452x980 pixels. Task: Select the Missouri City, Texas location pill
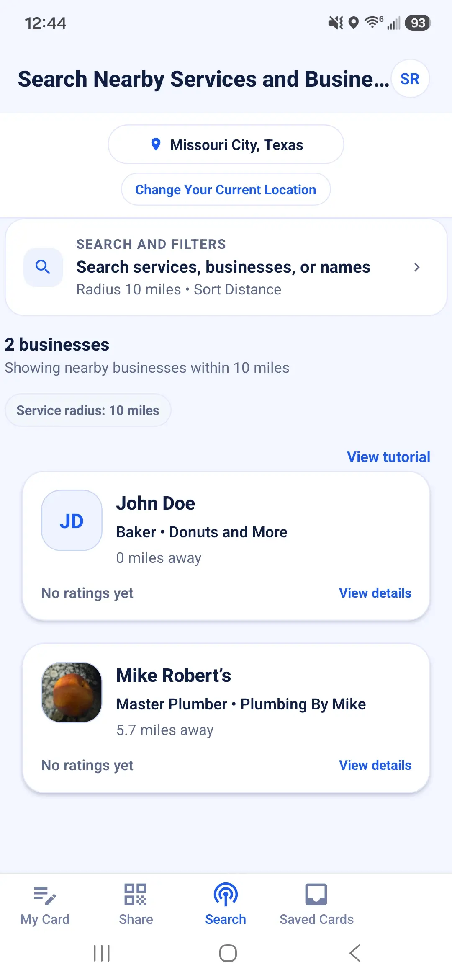(x=226, y=144)
